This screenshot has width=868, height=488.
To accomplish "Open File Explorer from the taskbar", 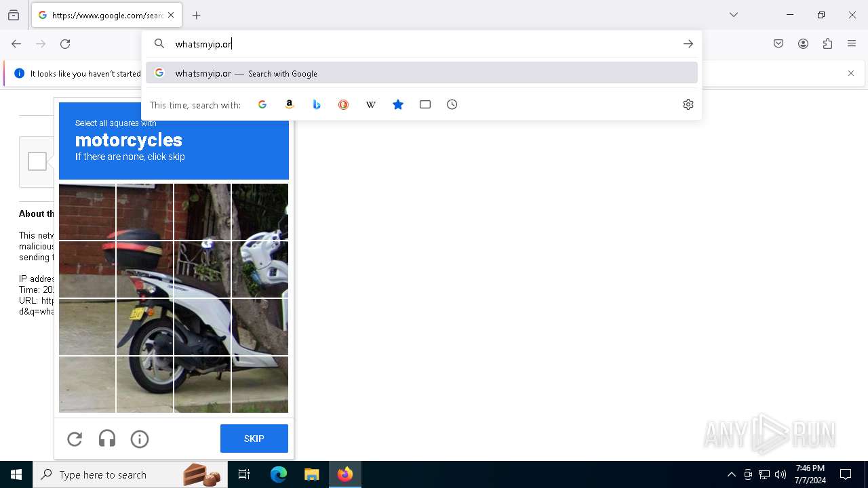I will pos(311,474).
